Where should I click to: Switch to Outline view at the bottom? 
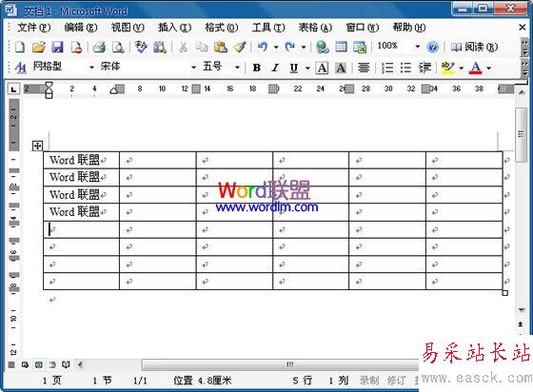(x=52, y=364)
